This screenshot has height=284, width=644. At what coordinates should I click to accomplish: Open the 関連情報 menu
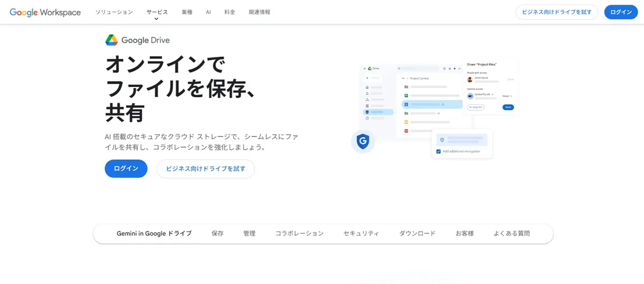[260, 12]
